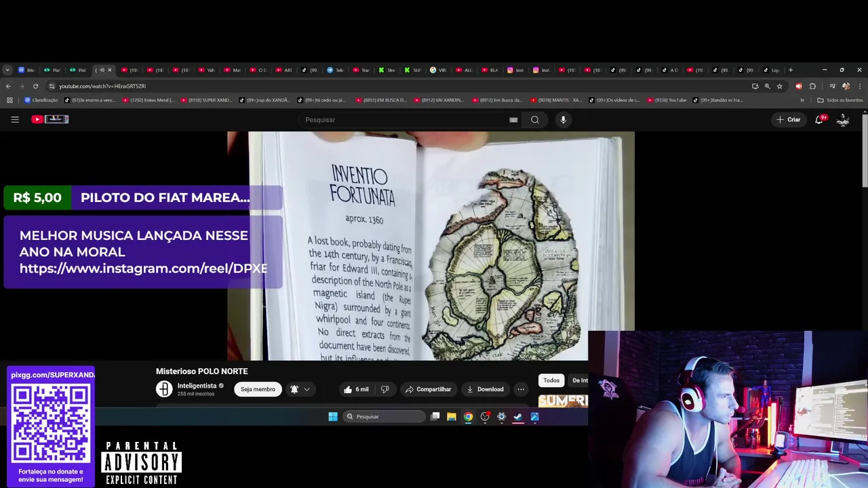Click the YouTube page vertical scrollbar

click(x=865, y=150)
